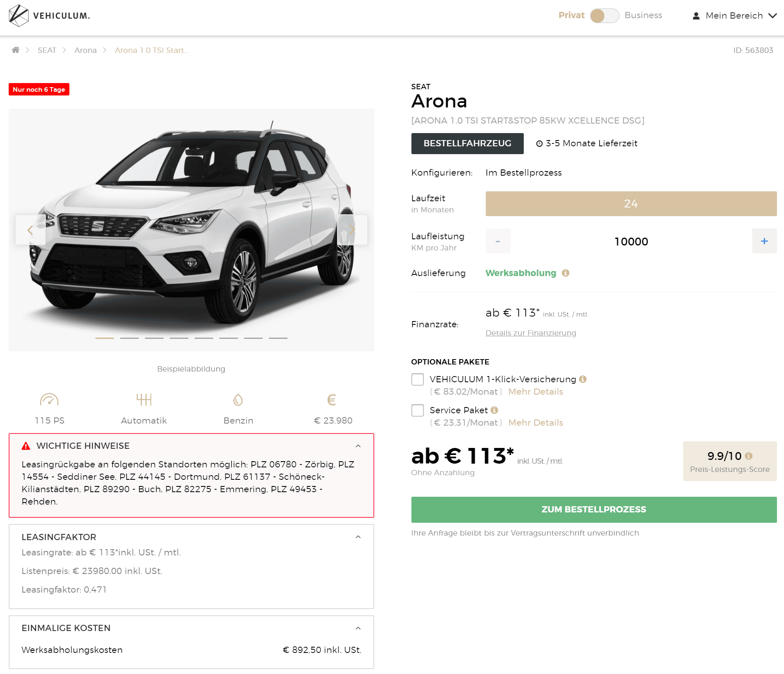Viewport: 784px width, 674px height.
Task: Click the Automatik gearshift icon
Action: [x=144, y=400]
